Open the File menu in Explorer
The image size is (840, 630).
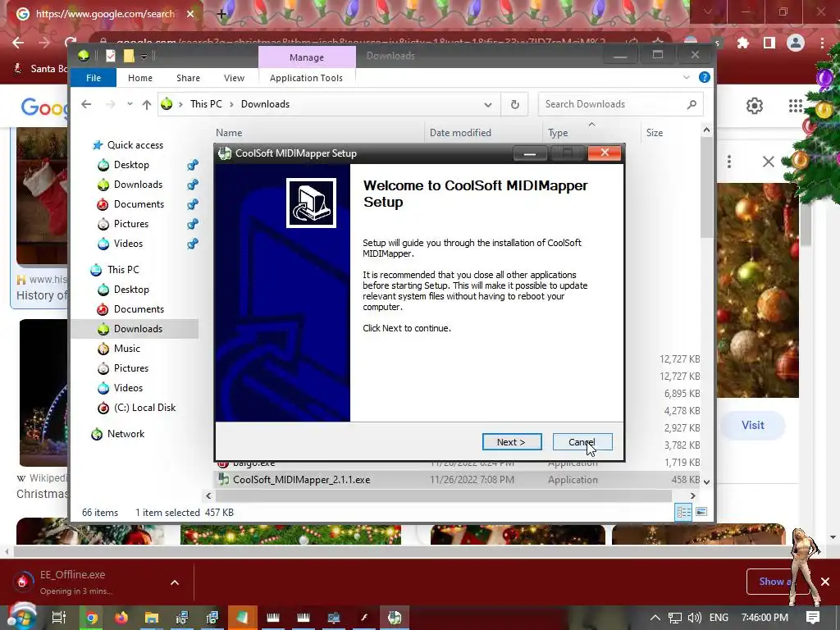point(94,78)
